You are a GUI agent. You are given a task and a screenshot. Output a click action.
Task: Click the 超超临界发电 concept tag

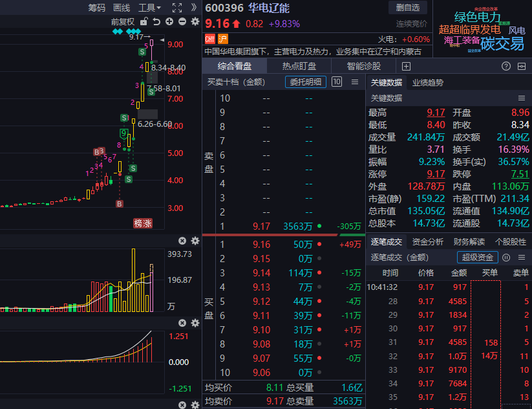point(469,30)
